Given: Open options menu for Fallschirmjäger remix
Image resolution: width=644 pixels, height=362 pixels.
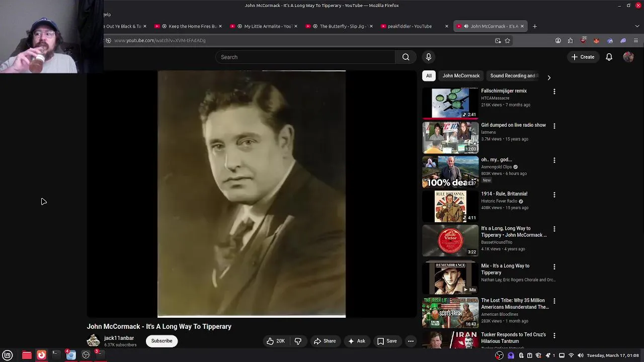Looking at the screenshot, I should click(x=554, y=92).
